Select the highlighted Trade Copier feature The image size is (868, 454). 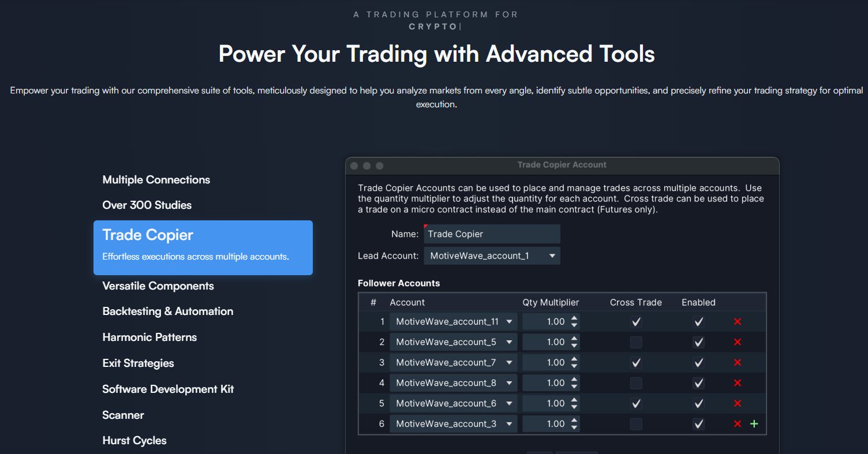(203, 247)
